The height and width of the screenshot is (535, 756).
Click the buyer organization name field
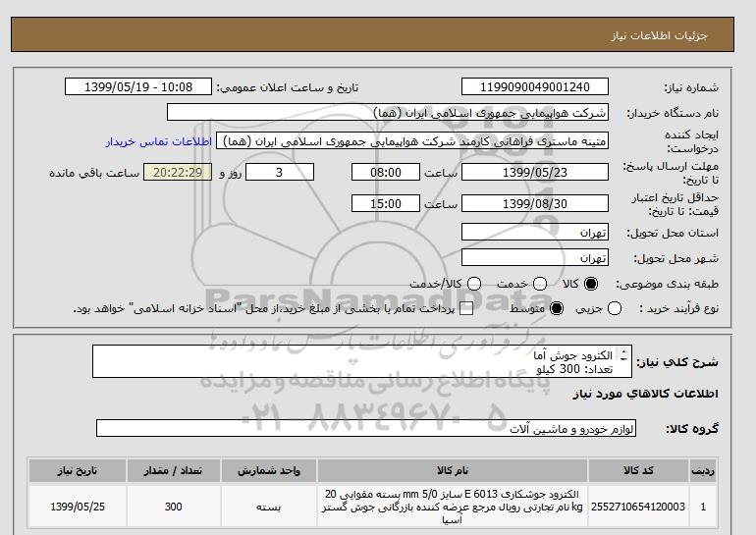pos(388,113)
